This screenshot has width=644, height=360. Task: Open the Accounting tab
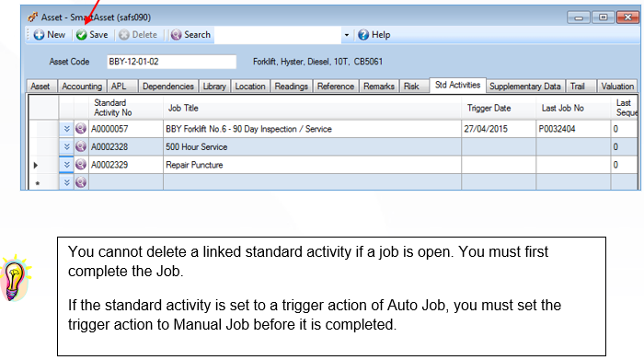[82, 87]
